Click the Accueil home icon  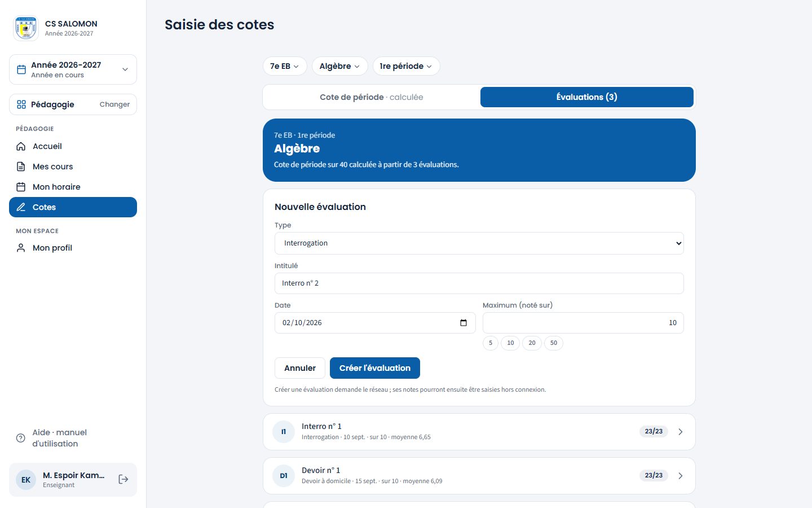click(21, 146)
